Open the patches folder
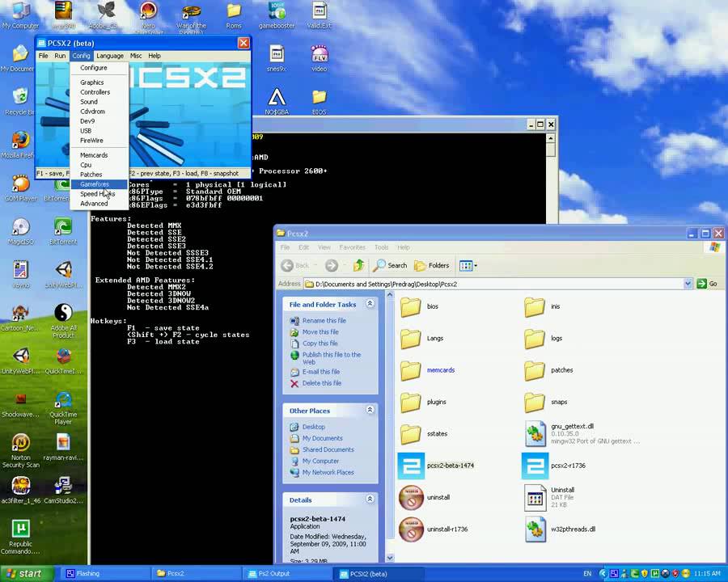 (x=535, y=370)
